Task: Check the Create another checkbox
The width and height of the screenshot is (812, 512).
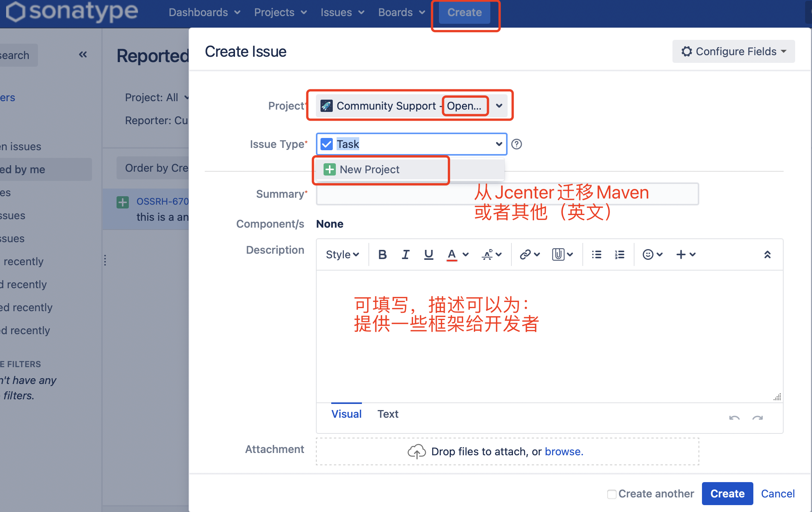Action: click(611, 494)
